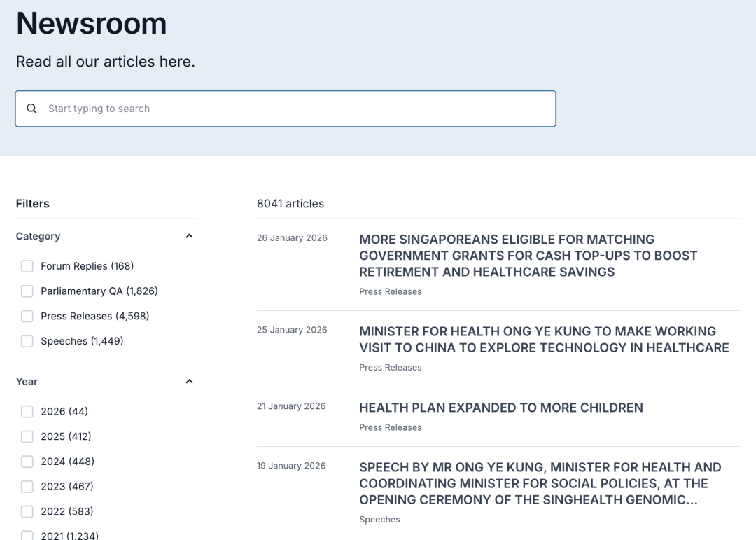Screen dimensions: 756x540
Task: Check the Speeches filter box
Action: (x=27, y=342)
